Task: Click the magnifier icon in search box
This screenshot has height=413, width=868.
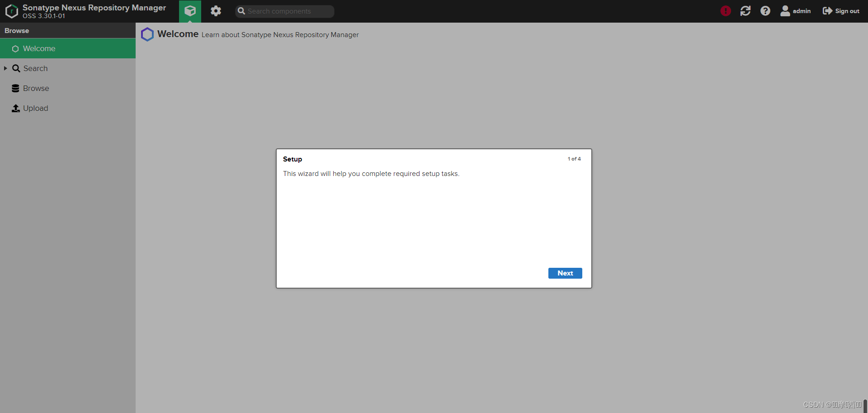Action: pyautogui.click(x=241, y=11)
